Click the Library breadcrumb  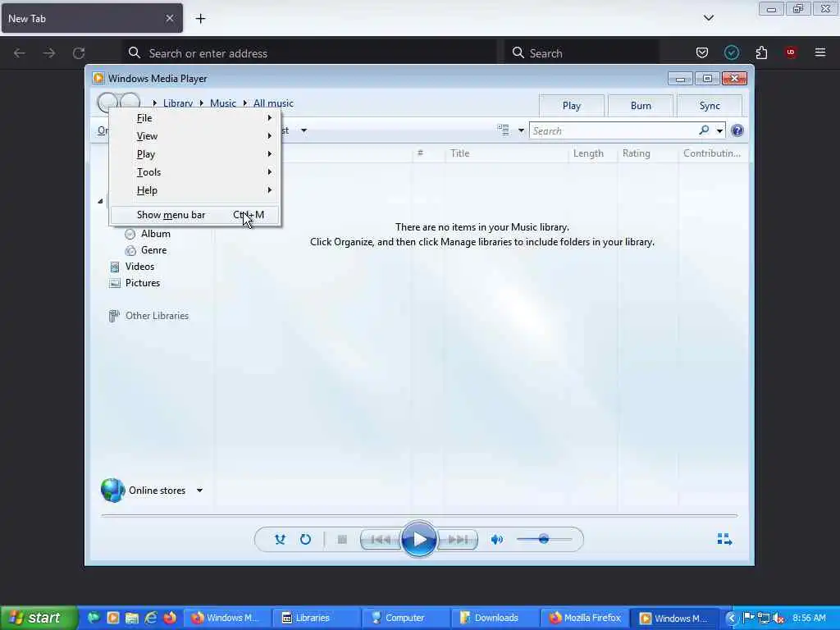coord(178,103)
